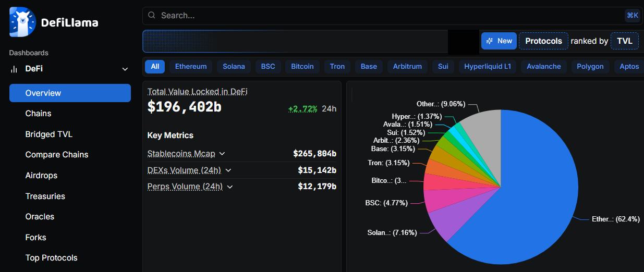Image resolution: width=644 pixels, height=272 pixels.
Task: Expand the Stablecoins Mcap chevron
Action: click(x=222, y=154)
